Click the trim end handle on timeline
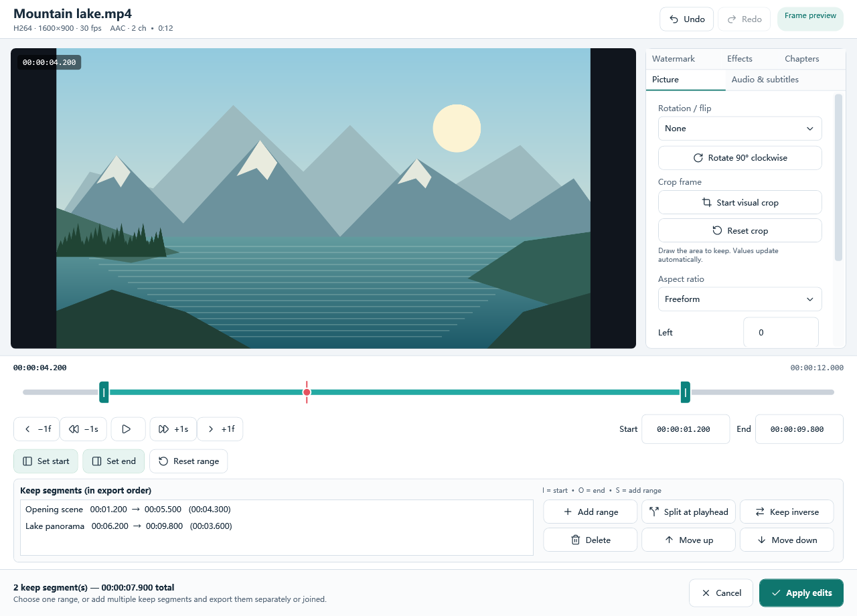The image size is (857, 616). pyautogui.click(x=685, y=392)
